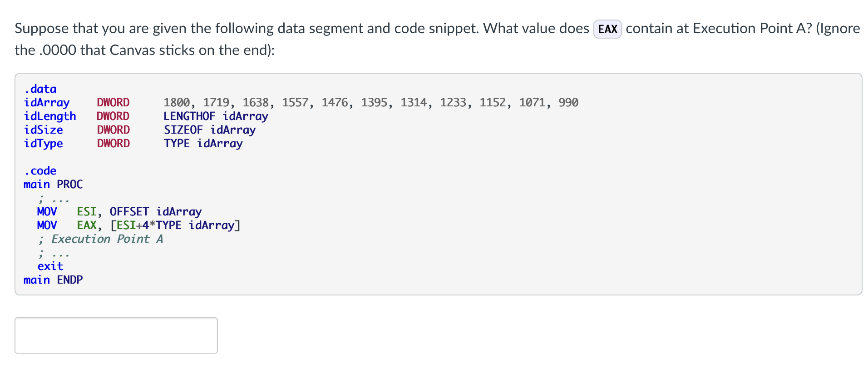868x370 pixels.
Task: Select the DWORD keyword beside idArray
Action: coord(113,102)
